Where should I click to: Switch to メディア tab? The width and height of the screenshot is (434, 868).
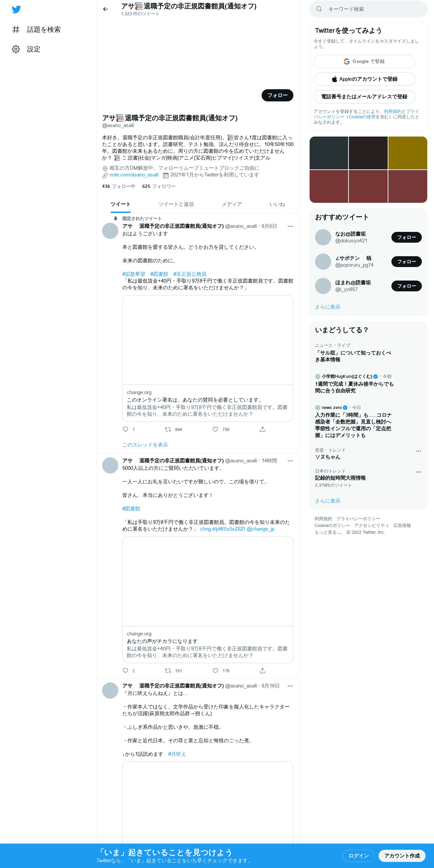(232, 204)
